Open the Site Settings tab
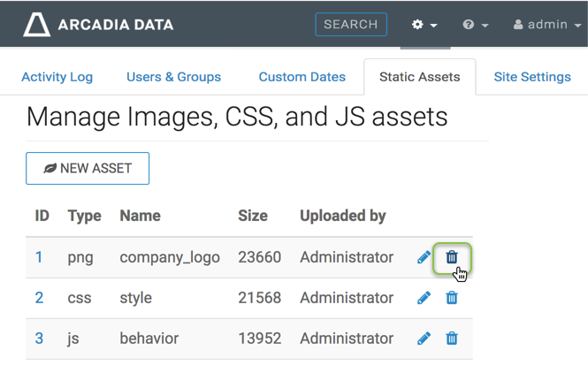This screenshot has width=588, height=373. pyautogui.click(x=531, y=77)
